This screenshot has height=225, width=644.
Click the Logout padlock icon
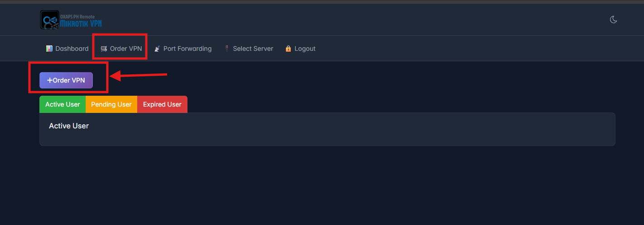(288, 49)
